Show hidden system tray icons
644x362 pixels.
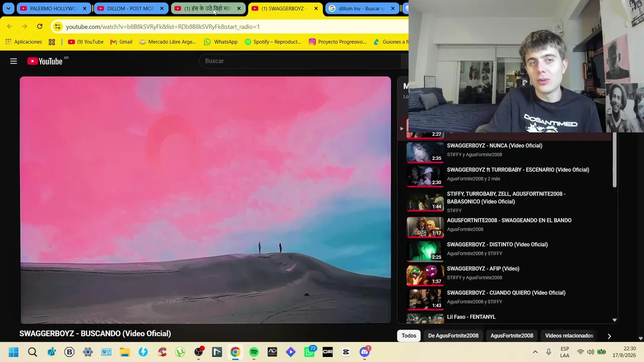point(535,352)
